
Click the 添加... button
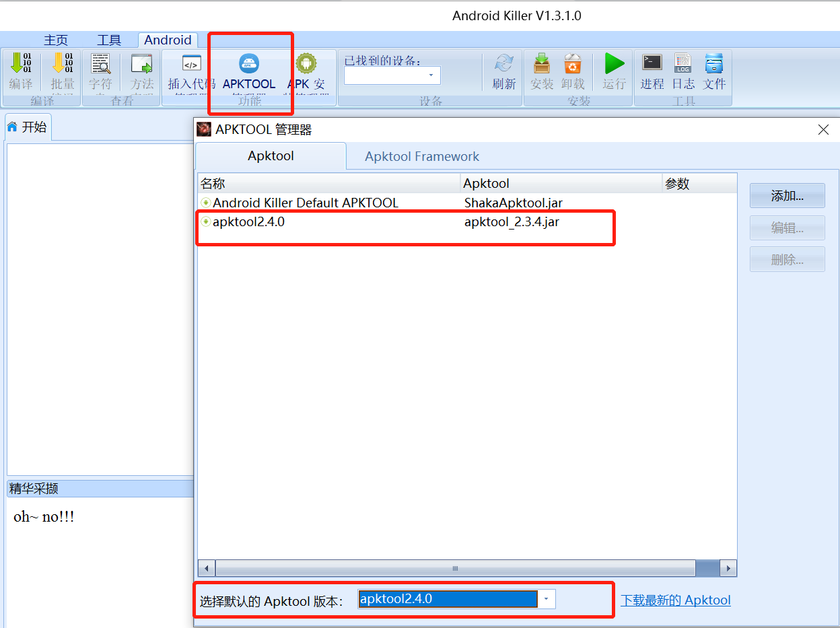click(x=788, y=196)
